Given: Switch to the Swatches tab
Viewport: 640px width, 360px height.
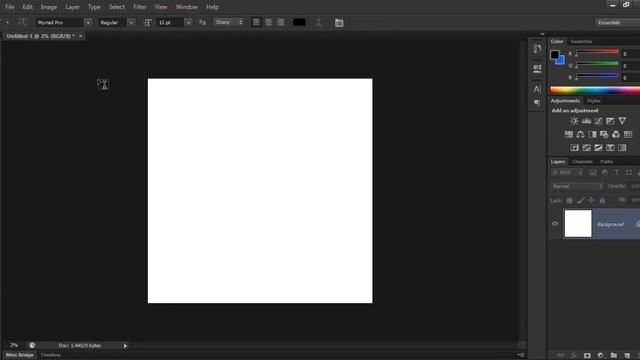Looking at the screenshot, I should 581,42.
